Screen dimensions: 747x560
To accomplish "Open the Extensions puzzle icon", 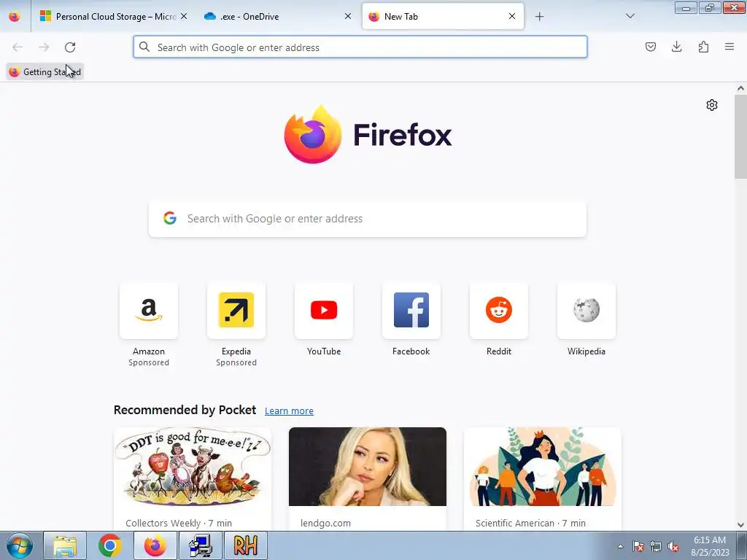I will pyautogui.click(x=703, y=47).
